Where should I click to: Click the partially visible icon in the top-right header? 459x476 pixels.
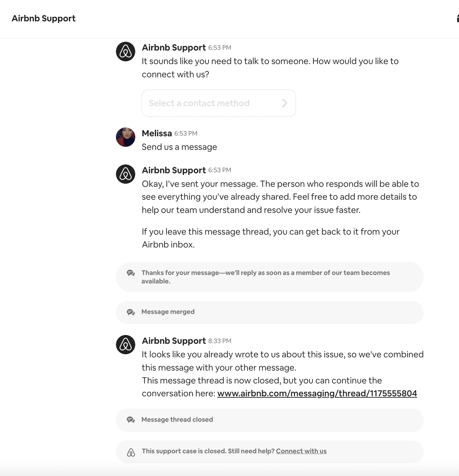[x=457, y=19]
